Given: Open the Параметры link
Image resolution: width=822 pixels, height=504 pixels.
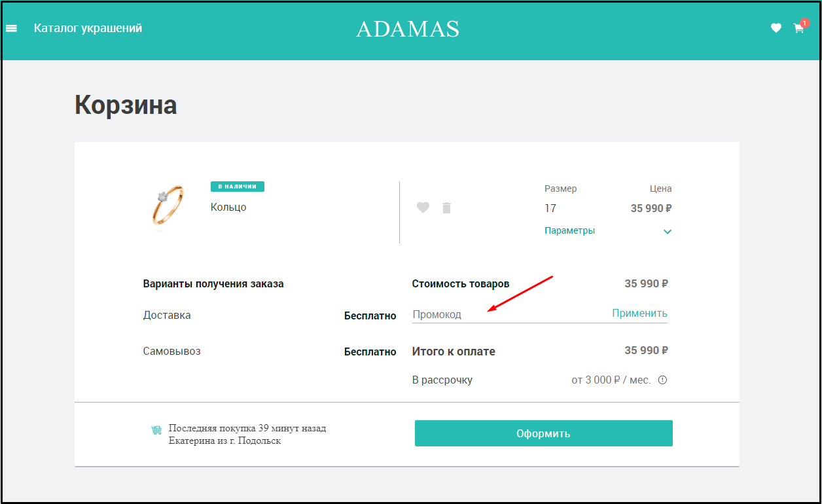Looking at the screenshot, I should tap(569, 230).
